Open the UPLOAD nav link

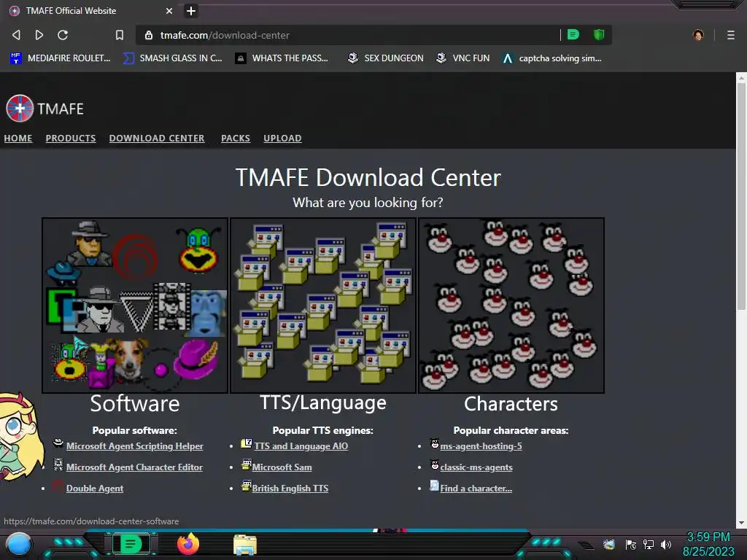point(282,138)
